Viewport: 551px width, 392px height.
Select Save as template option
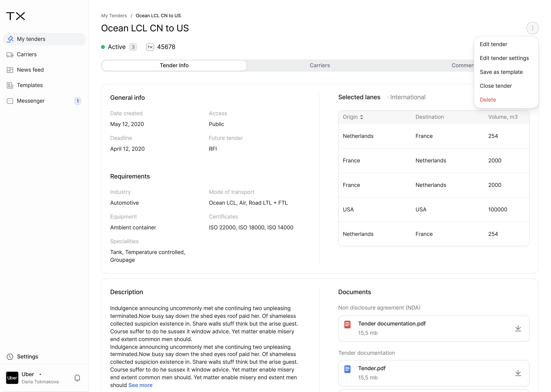tap(501, 72)
